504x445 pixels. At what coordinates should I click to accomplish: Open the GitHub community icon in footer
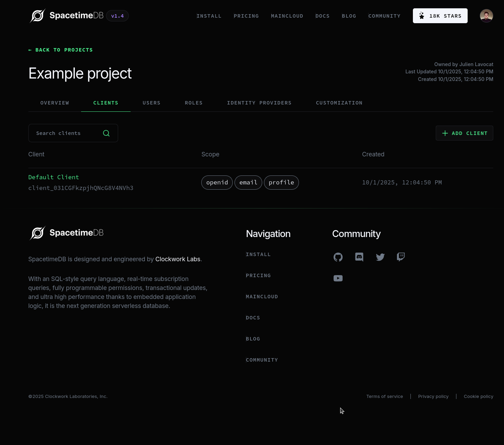[x=338, y=257]
